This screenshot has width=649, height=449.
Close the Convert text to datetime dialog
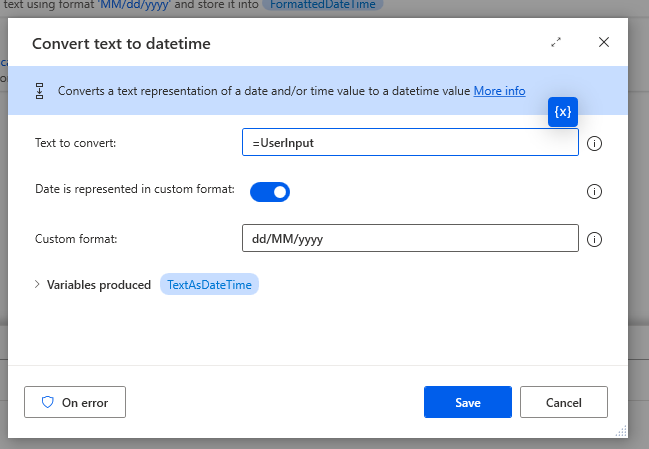point(604,42)
